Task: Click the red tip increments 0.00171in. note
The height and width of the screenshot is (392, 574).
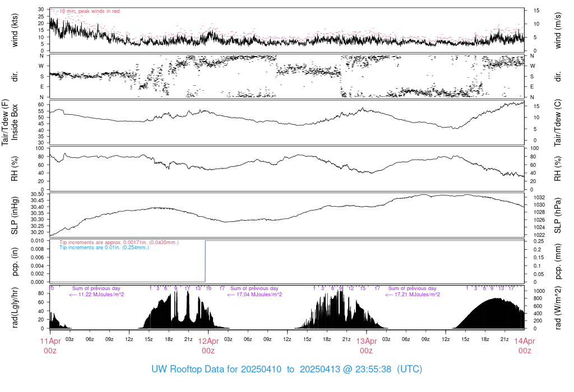Action: pyautogui.click(x=119, y=242)
